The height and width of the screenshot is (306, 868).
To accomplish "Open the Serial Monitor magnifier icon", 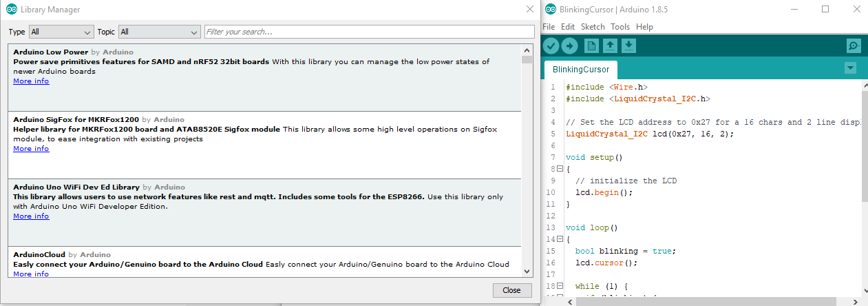I will pyautogui.click(x=854, y=46).
